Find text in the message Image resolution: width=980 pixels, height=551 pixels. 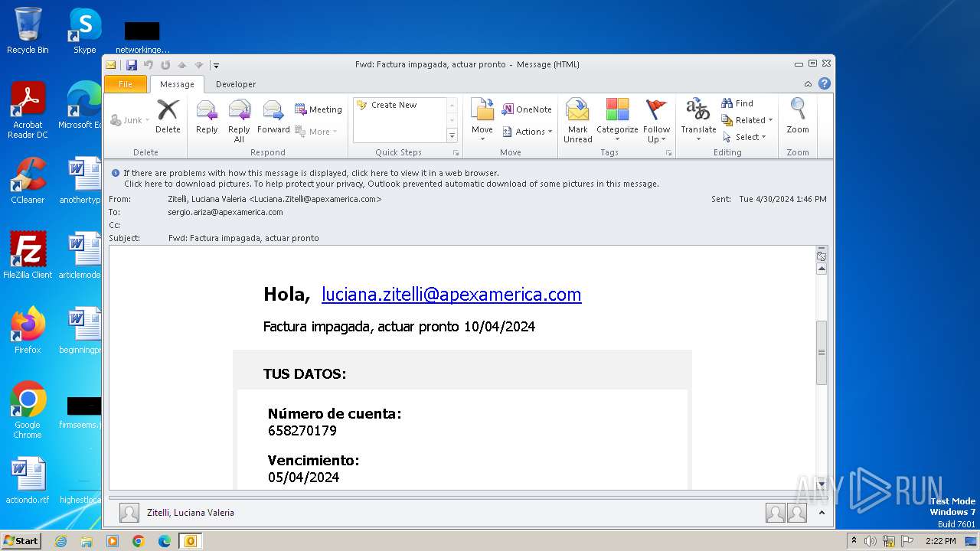[737, 103]
